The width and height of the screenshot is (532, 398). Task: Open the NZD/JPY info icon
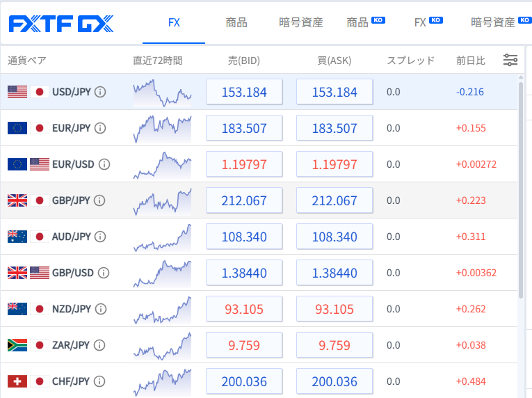(101, 309)
